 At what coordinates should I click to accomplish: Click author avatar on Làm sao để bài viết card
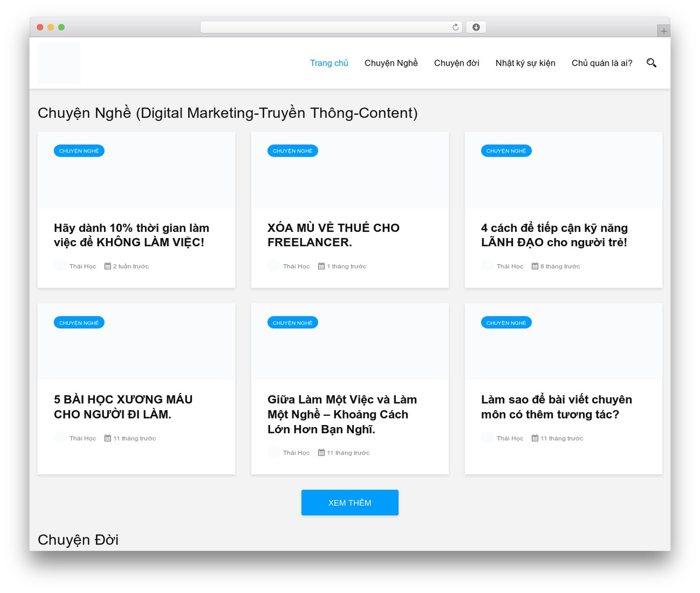(x=487, y=438)
